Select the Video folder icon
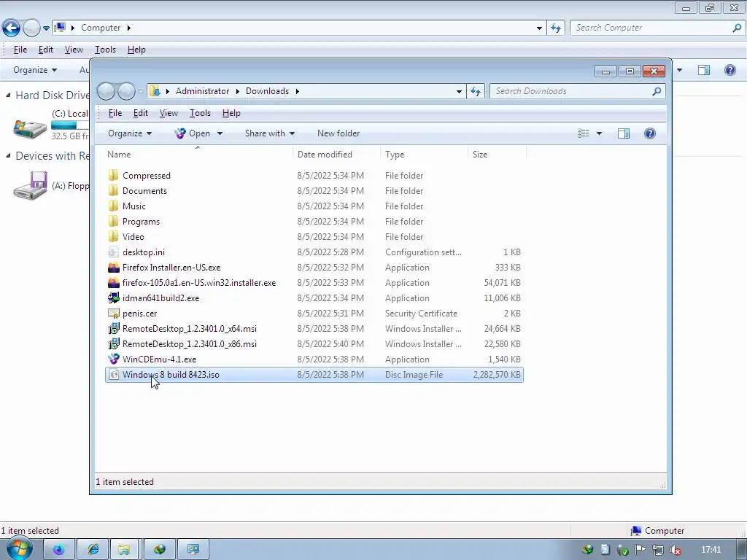The image size is (747, 560). click(113, 237)
